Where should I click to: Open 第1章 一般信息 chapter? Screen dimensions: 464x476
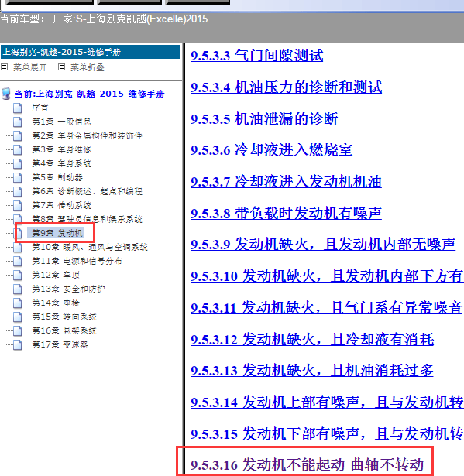tap(61, 122)
